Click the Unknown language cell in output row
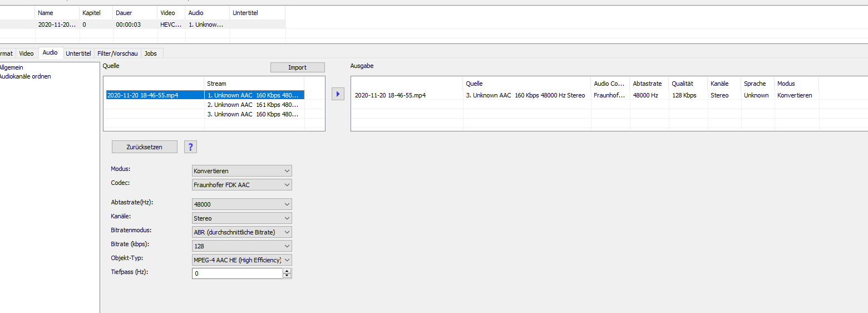Screen dimensions: 868x313 pos(758,95)
